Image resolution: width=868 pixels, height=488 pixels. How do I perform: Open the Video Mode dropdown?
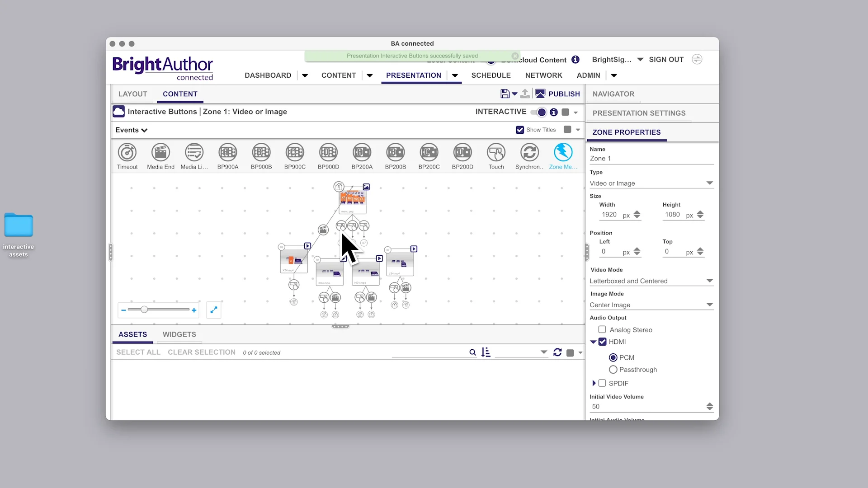tap(651, 281)
